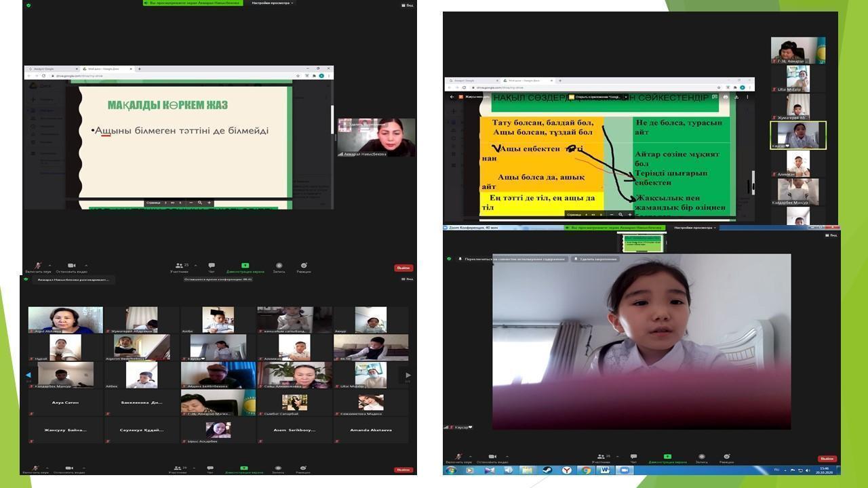Expand 'Настройки просмотра' dropdown above the girl's video
The image size is (868, 488).
695,228
